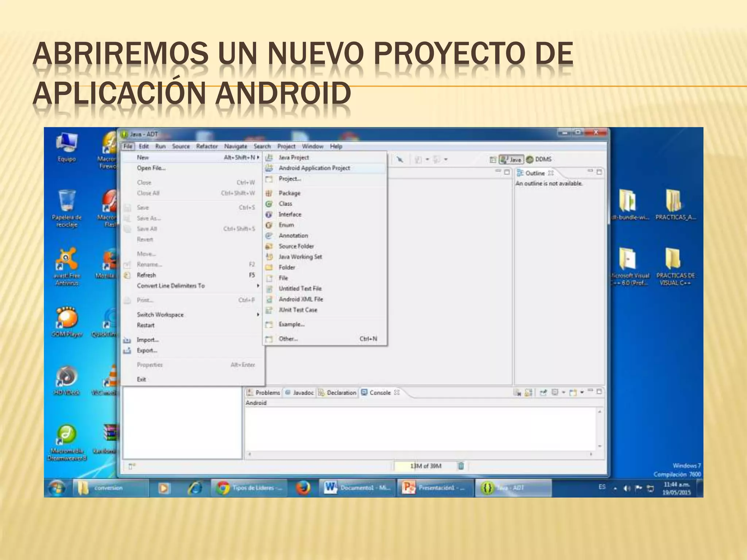Image resolution: width=747 pixels, height=560 pixels.
Task: Click the Untitled Text File icon
Action: click(x=269, y=289)
